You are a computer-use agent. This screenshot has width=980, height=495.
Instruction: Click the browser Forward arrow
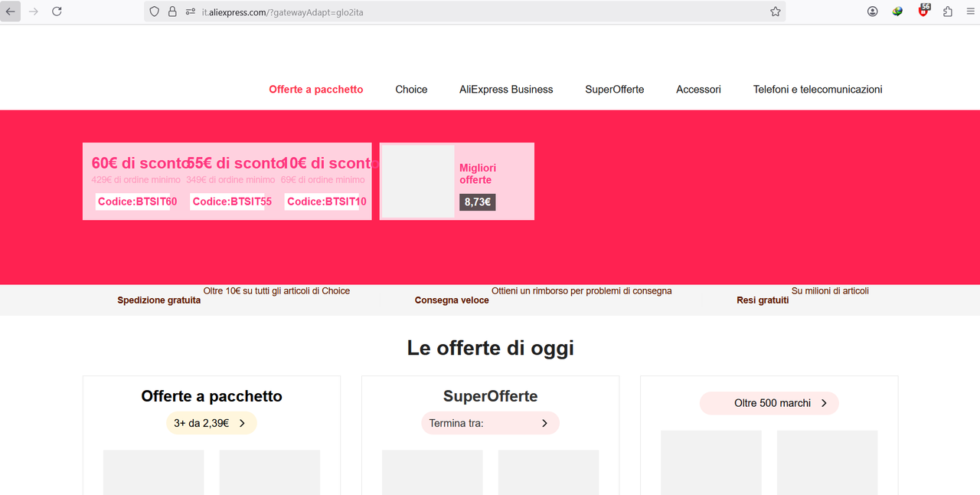33,11
